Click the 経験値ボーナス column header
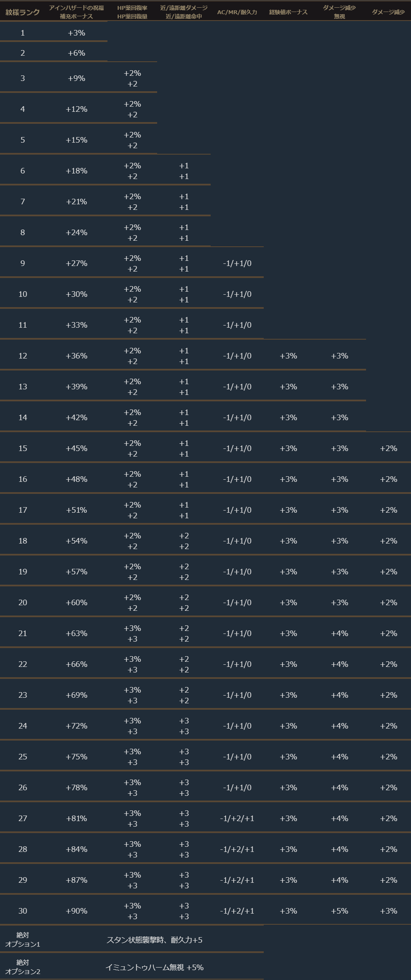Image resolution: width=411 pixels, height=980 pixels. click(x=288, y=12)
